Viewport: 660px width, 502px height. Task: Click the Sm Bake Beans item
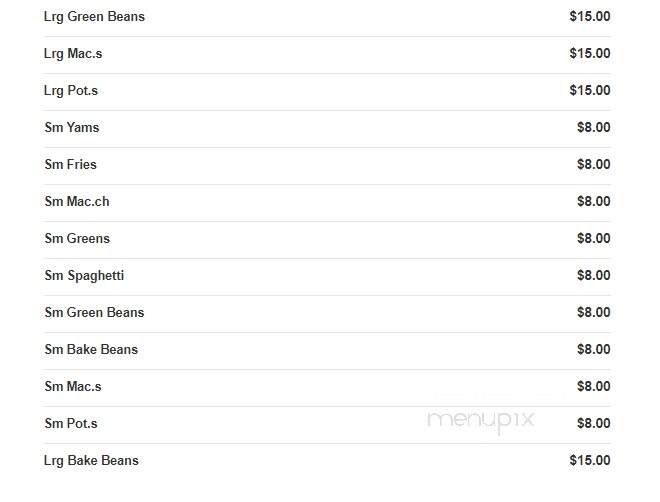coord(327,350)
